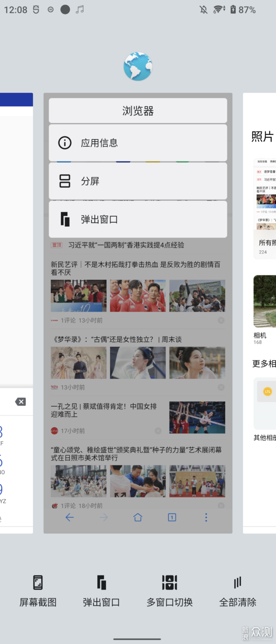
Task: Tap the 多窗口切换 icon
Action: click(x=169, y=583)
